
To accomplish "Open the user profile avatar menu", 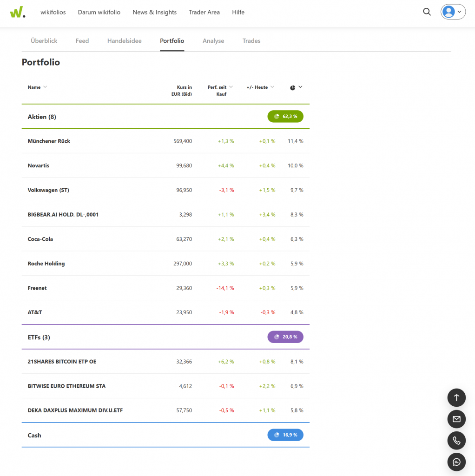I will click(453, 12).
